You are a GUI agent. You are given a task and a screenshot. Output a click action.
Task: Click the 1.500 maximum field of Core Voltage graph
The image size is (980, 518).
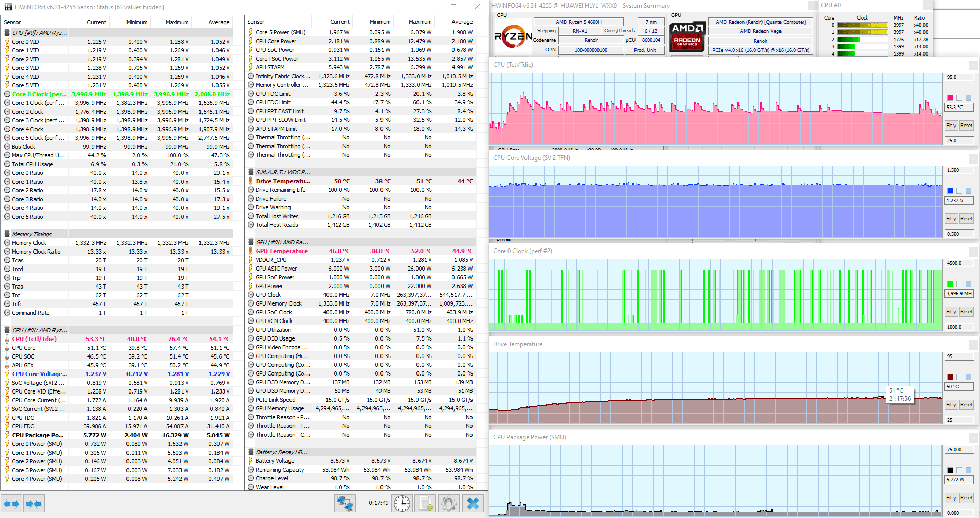click(x=959, y=170)
